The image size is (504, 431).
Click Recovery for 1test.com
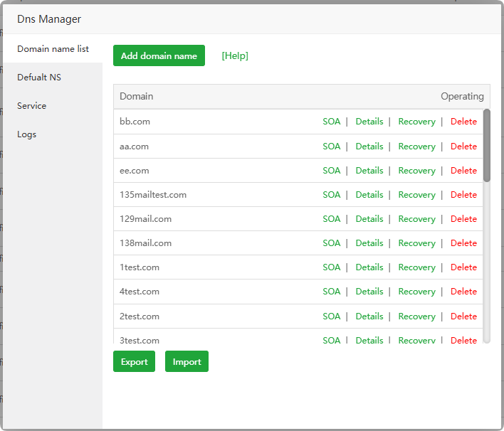[416, 267]
